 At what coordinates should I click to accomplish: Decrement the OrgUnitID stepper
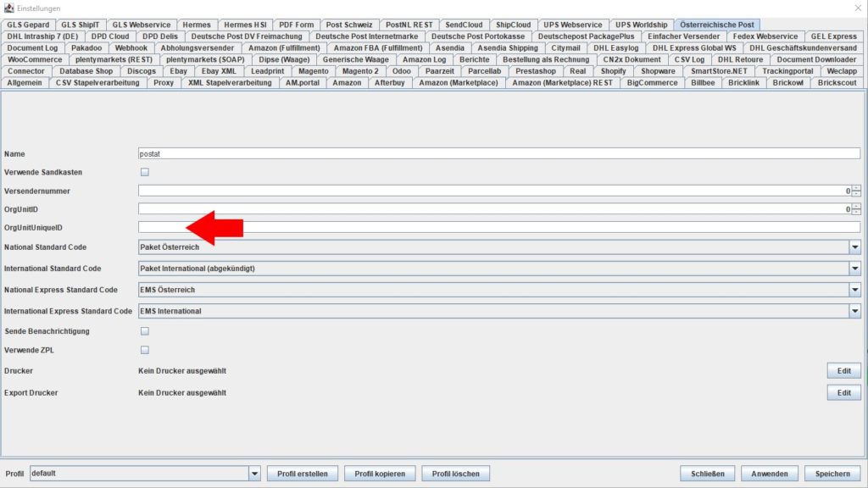(856, 212)
